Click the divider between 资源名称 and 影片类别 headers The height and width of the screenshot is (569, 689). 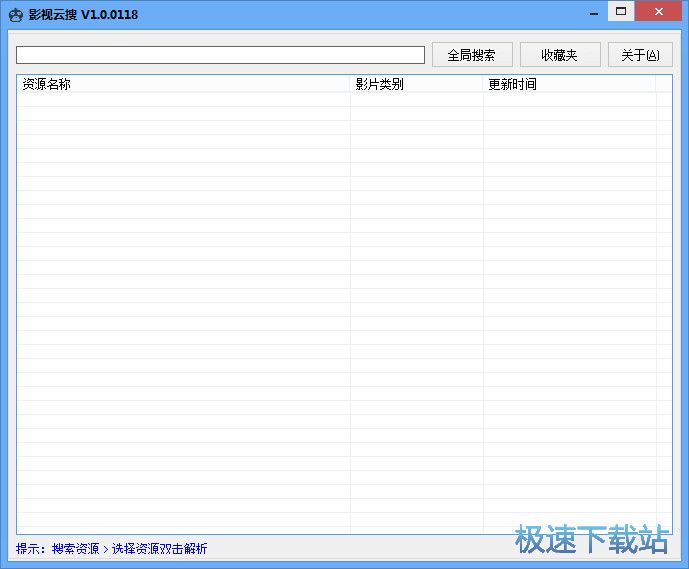[x=350, y=84]
